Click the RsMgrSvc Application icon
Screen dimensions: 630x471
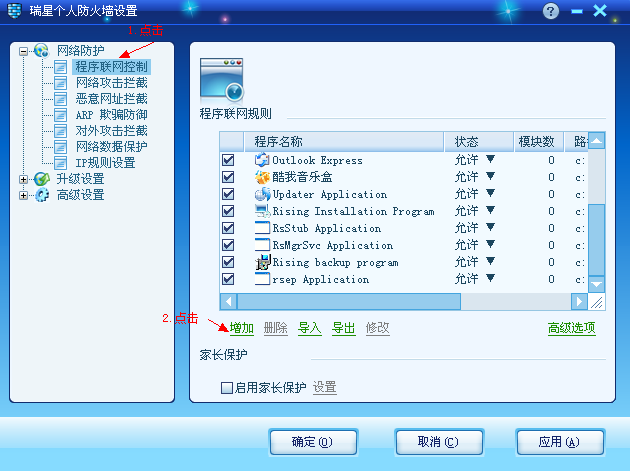point(262,245)
